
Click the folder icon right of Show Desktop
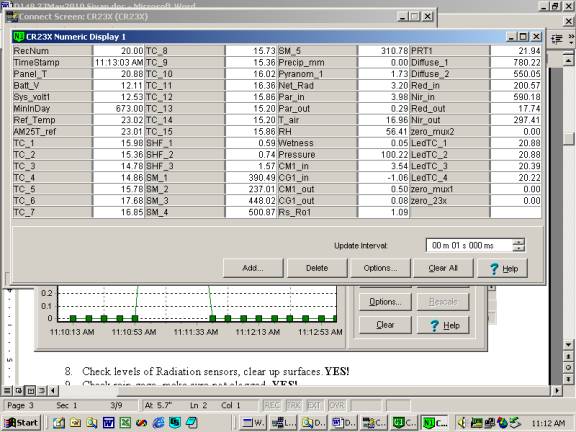click(75, 423)
